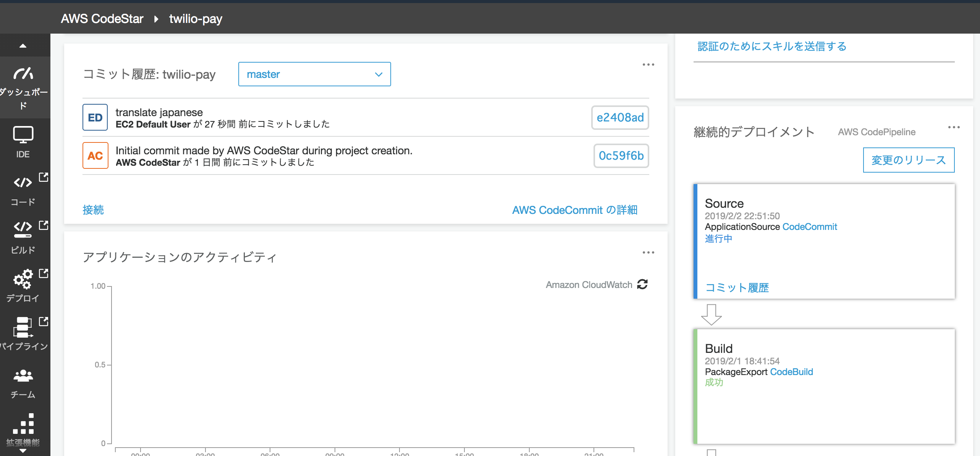Click the Source stage title
Viewport: 980px width, 456px height.
tap(724, 203)
